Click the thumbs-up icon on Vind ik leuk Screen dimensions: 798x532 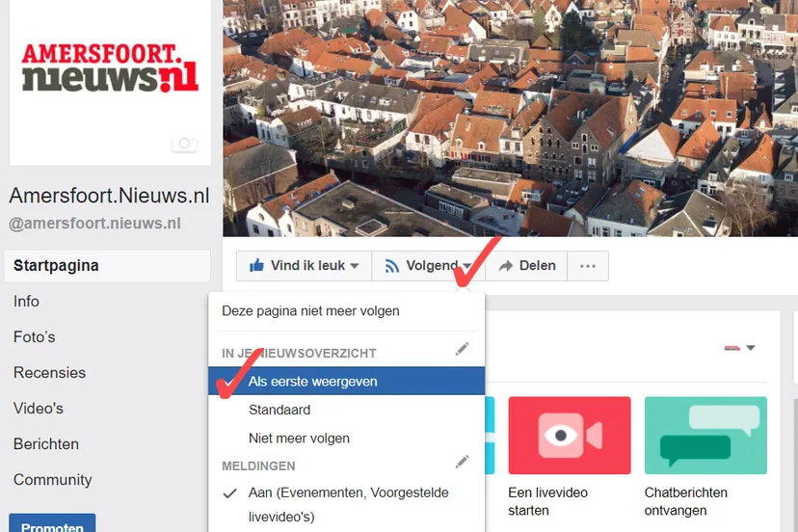(x=257, y=266)
